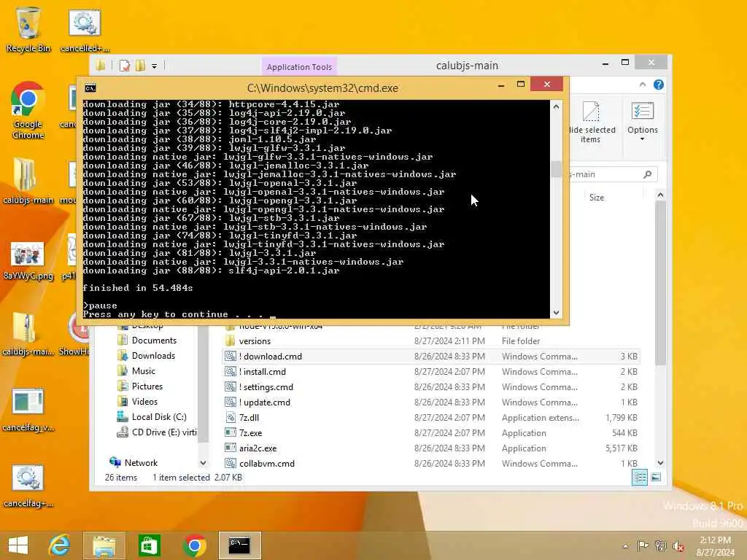Show hidden tray icons arrow

pyautogui.click(x=625, y=546)
